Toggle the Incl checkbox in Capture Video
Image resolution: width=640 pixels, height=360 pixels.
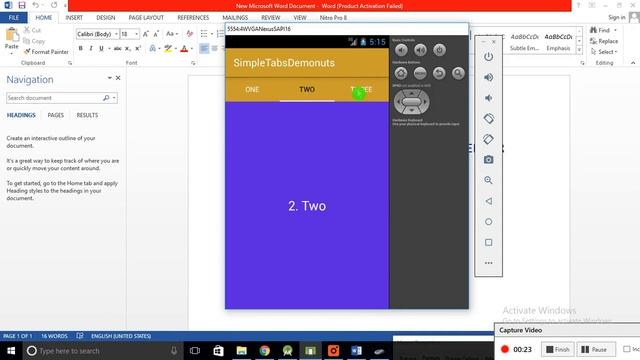627,349
